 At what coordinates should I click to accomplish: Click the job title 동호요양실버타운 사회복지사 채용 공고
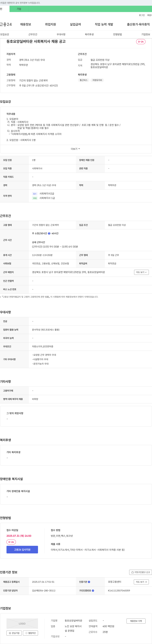(36, 41)
